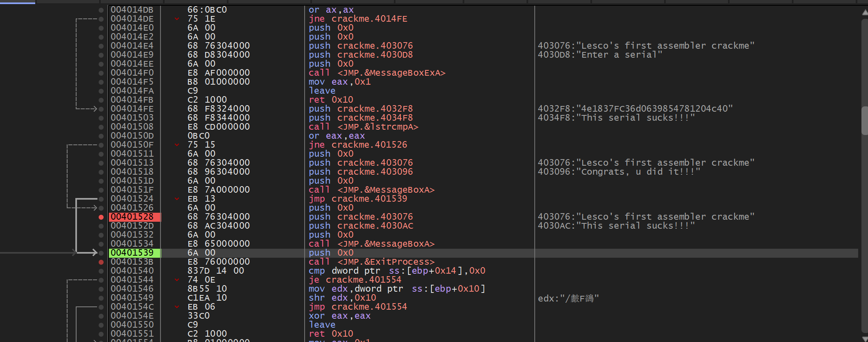Set breakpoint on the dot beside 004014F0
This screenshot has height=342, width=868.
[x=101, y=73]
